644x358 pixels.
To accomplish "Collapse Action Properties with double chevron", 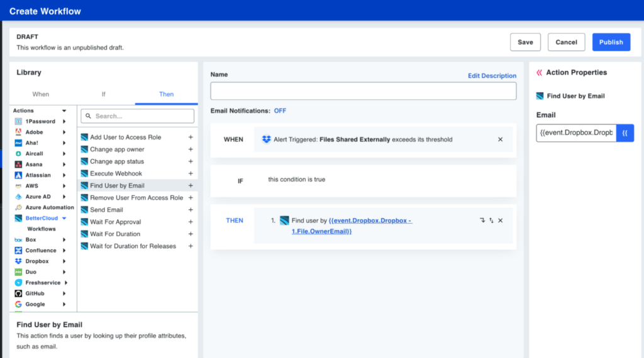I will coord(539,73).
